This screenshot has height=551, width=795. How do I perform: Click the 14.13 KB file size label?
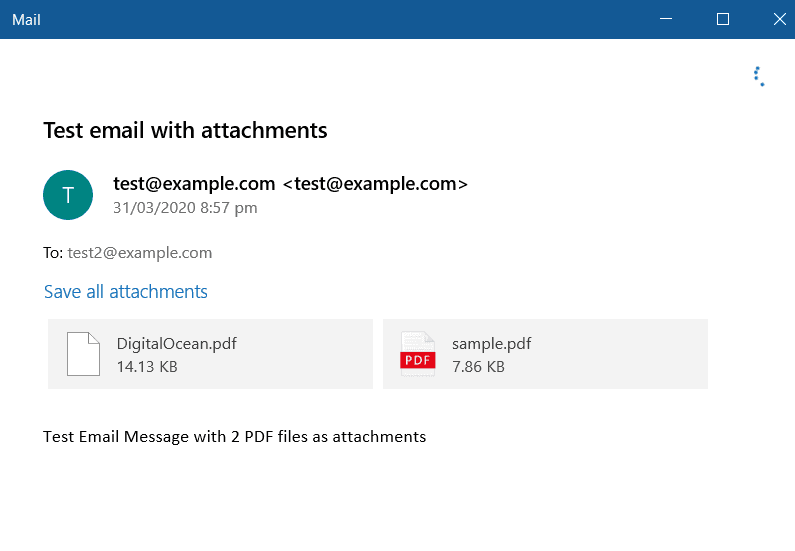tap(147, 367)
